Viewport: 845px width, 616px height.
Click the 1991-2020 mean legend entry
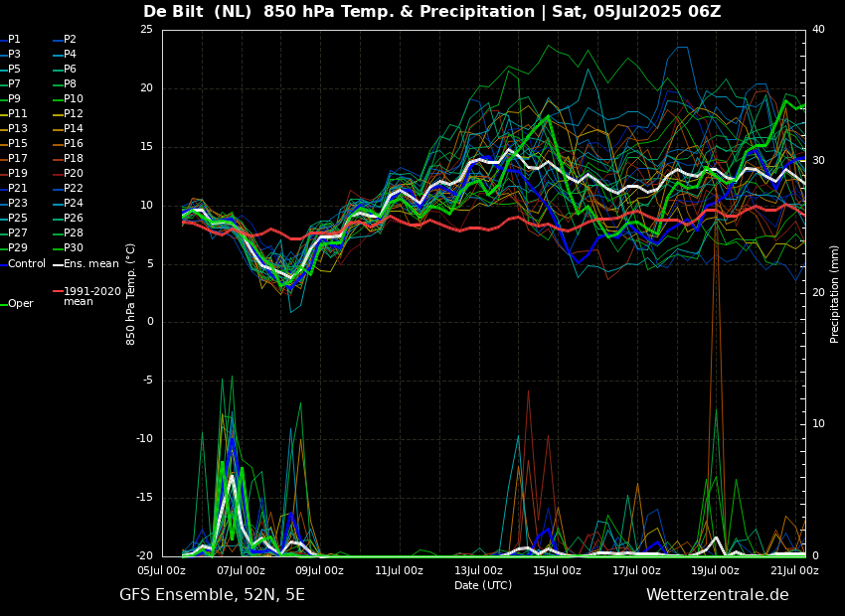point(91,296)
